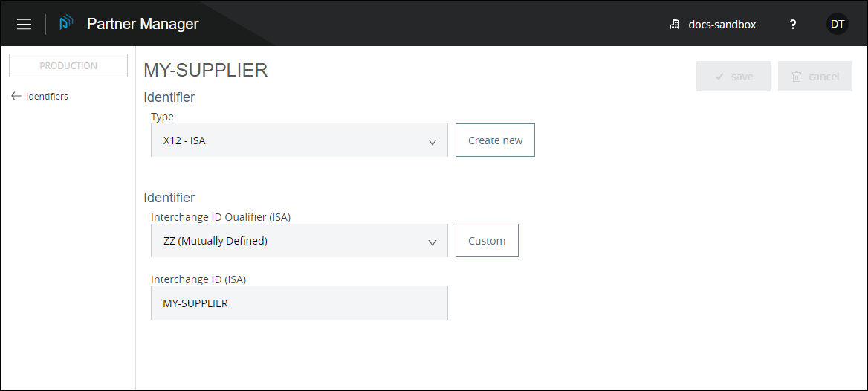Image resolution: width=868 pixels, height=391 pixels.
Task: Click the docs-sandbox organization name
Action: [x=722, y=25]
